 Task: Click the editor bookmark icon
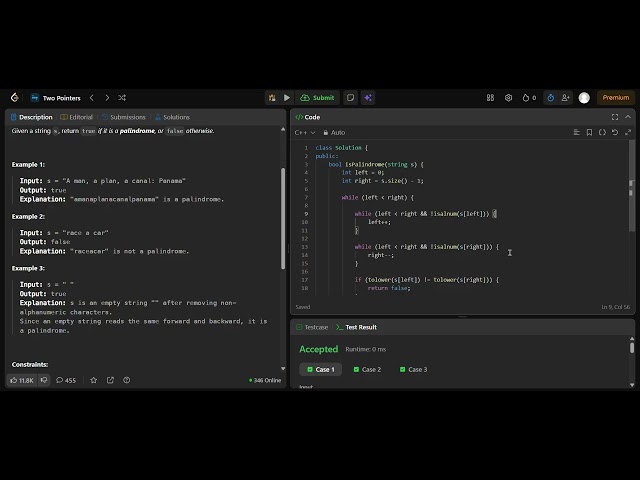pyautogui.click(x=589, y=132)
